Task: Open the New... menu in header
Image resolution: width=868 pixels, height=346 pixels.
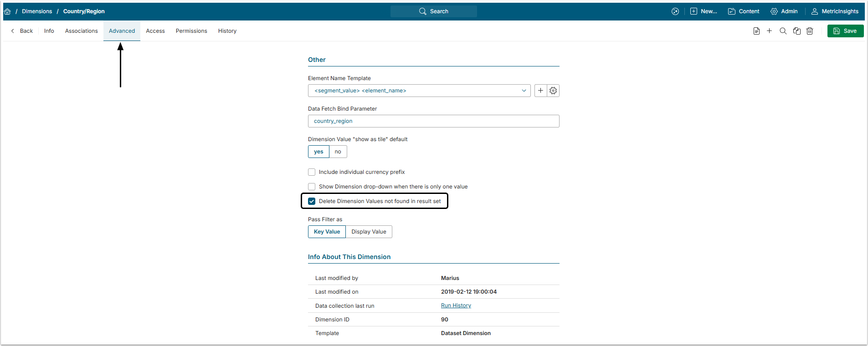Action: [704, 11]
